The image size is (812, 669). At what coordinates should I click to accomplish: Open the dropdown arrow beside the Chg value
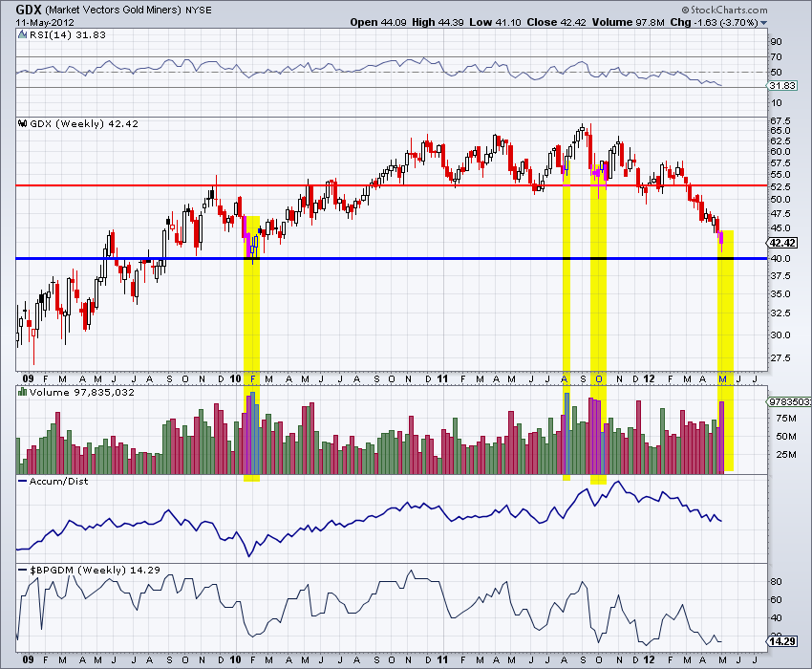(764, 23)
